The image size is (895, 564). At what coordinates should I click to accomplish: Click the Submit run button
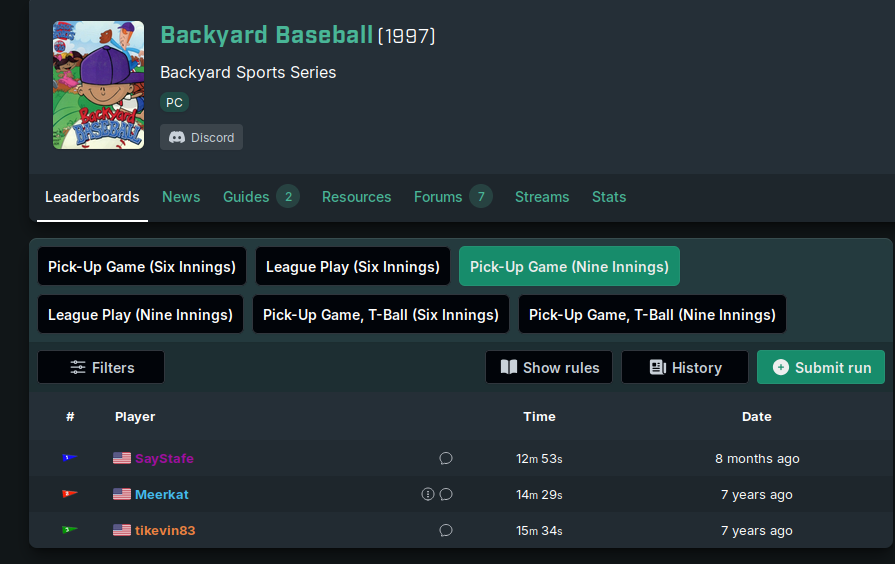pos(821,367)
